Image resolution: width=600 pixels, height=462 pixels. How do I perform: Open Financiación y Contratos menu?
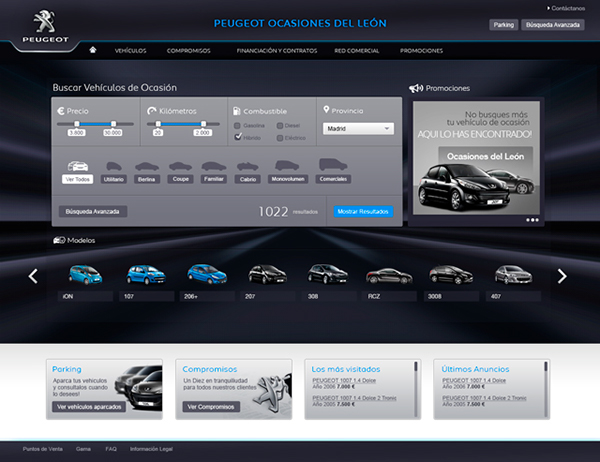[277, 51]
